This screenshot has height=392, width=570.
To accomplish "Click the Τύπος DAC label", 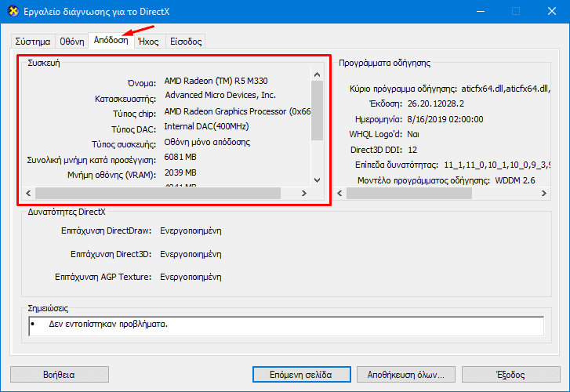I will click(133, 129).
